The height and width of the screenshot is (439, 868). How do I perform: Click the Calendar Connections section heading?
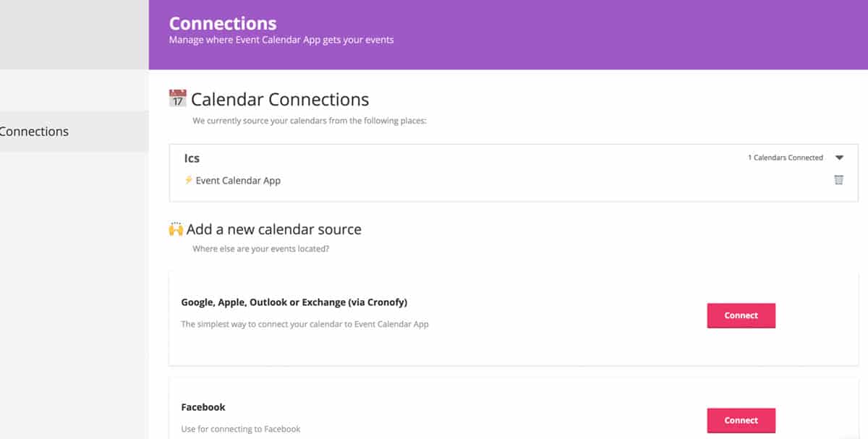[x=280, y=99]
